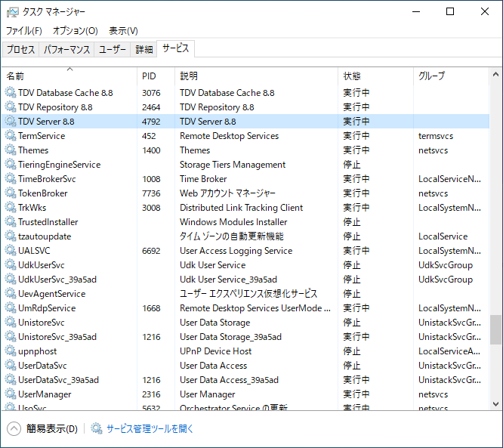Click the gear icon beside UmRdpService

coord(11,308)
